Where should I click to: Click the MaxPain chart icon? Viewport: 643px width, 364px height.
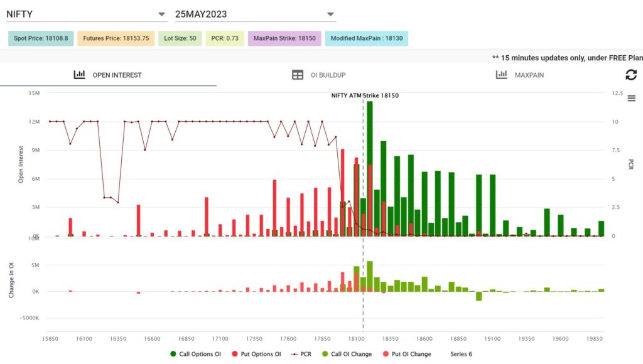click(x=501, y=75)
